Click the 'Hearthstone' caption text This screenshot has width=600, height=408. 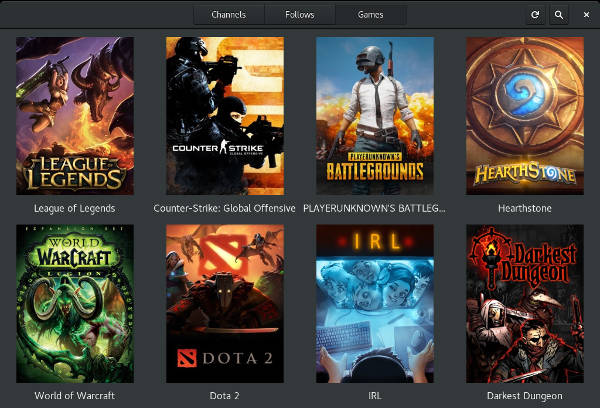[x=525, y=209]
